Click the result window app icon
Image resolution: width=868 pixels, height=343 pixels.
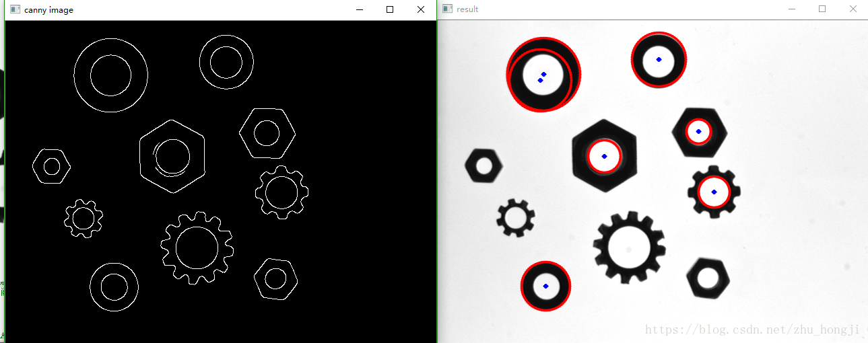[x=447, y=9]
